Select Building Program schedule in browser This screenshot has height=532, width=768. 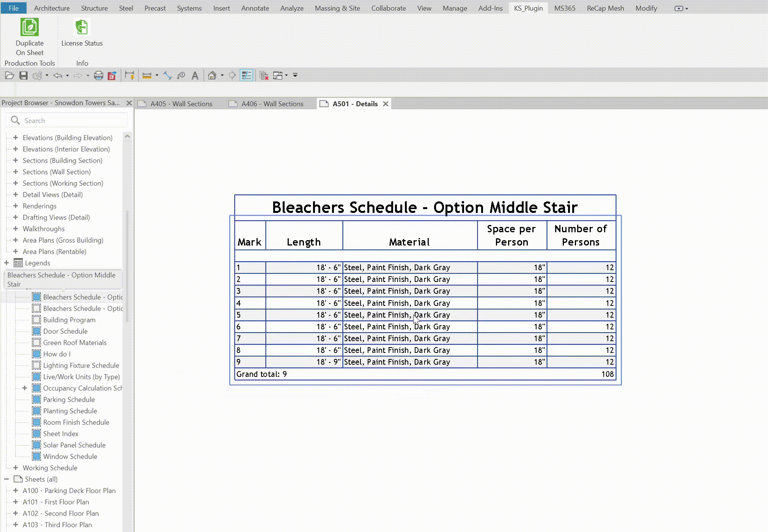[69, 320]
